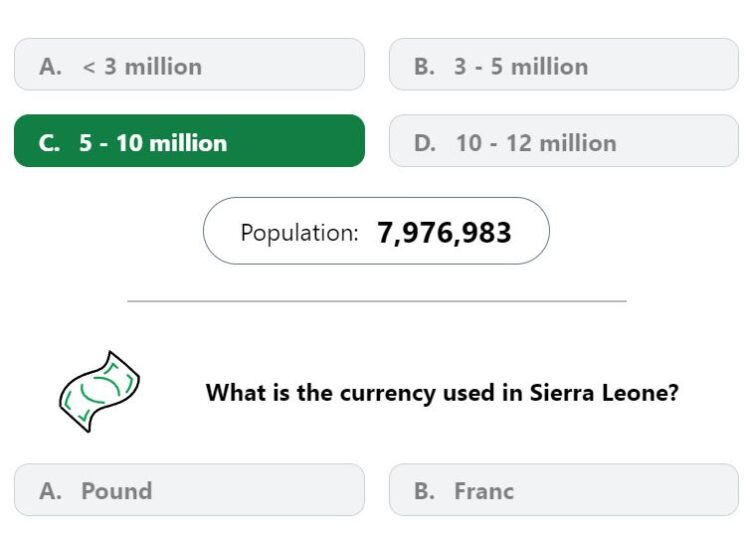The image size is (750, 536).
Task: Click the "A." letter beside Pound
Action: [x=50, y=491]
